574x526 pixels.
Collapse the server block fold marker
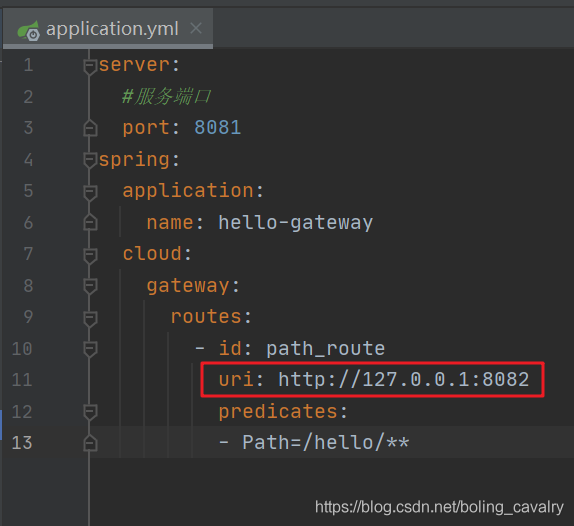coord(90,67)
